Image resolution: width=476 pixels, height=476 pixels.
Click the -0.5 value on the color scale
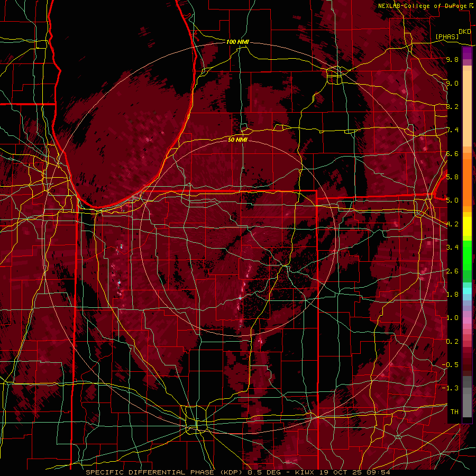tap(450, 365)
